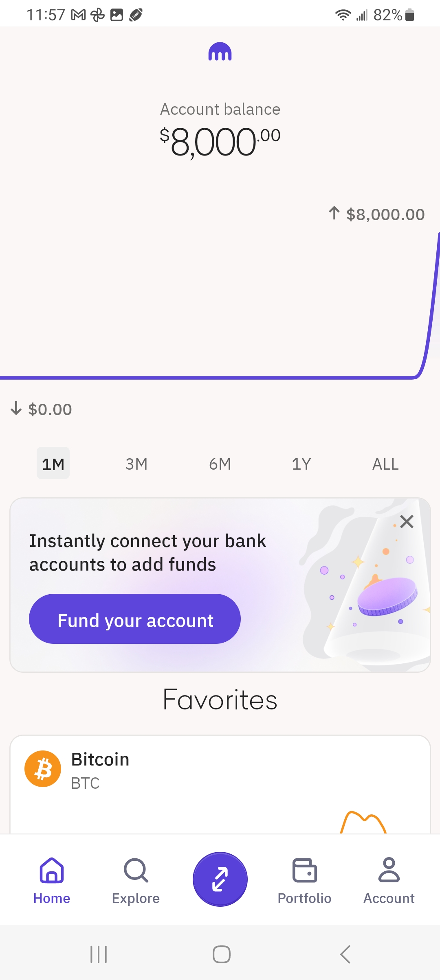The image size is (440, 980).
Task: Open the Home tab icon
Action: point(52,871)
